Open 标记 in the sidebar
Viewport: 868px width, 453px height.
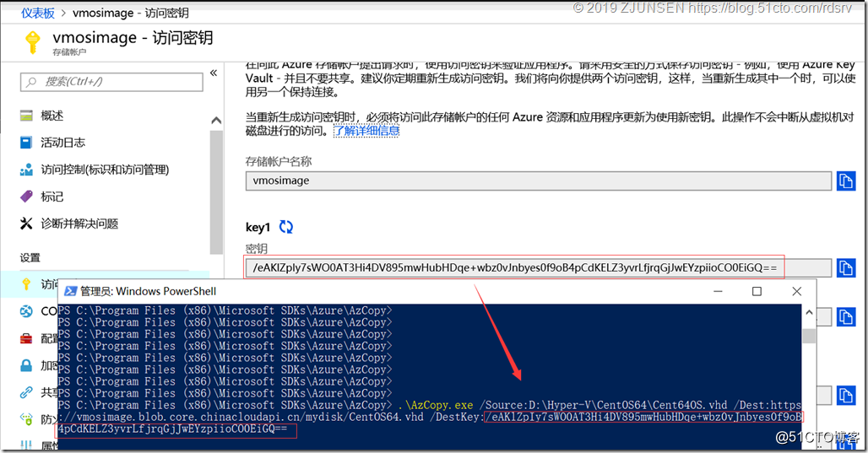click(x=52, y=197)
